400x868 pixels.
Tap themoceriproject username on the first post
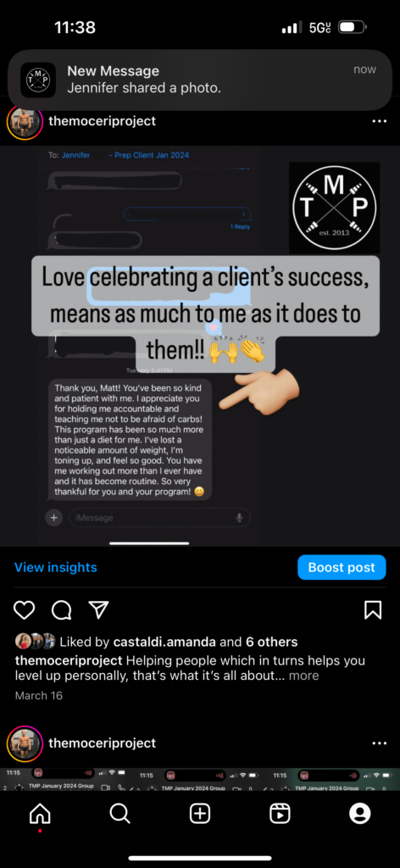coord(103,120)
